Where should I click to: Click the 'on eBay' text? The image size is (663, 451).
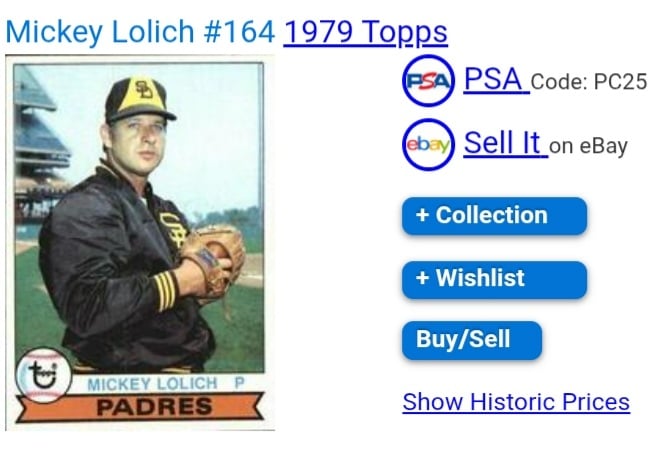588,146
